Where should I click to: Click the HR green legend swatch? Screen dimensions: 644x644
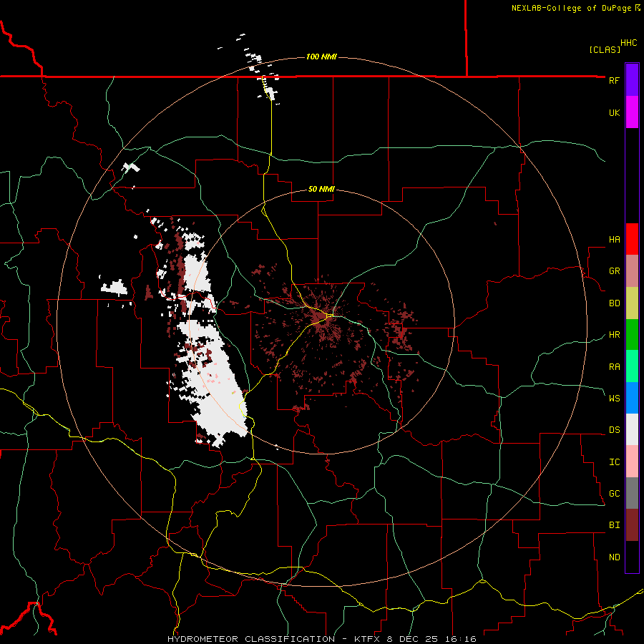pos(632,334)
